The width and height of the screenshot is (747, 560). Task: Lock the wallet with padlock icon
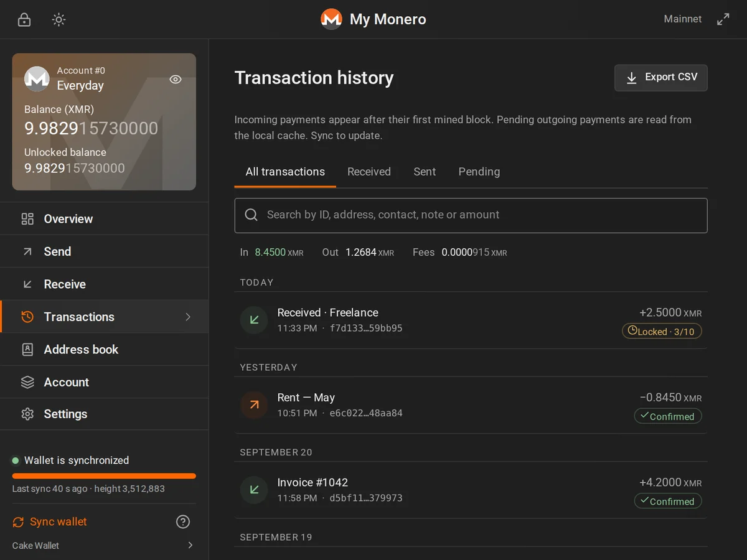click(x=24, y=19)
